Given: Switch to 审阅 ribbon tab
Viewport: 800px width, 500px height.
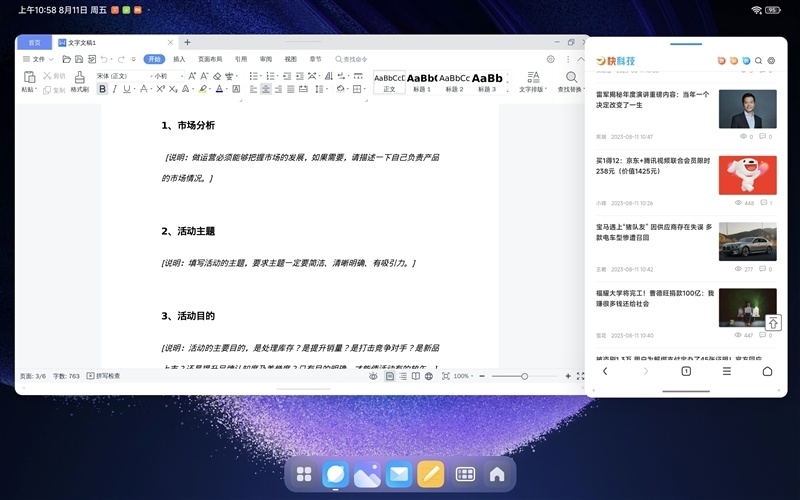Looking at the screenshot, I should [266, 59].
